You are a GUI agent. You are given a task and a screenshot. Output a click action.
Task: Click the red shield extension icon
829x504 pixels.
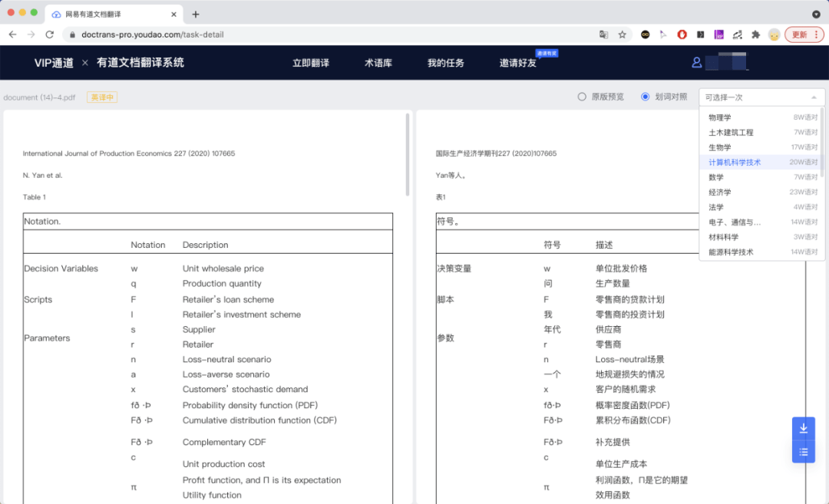682,35
